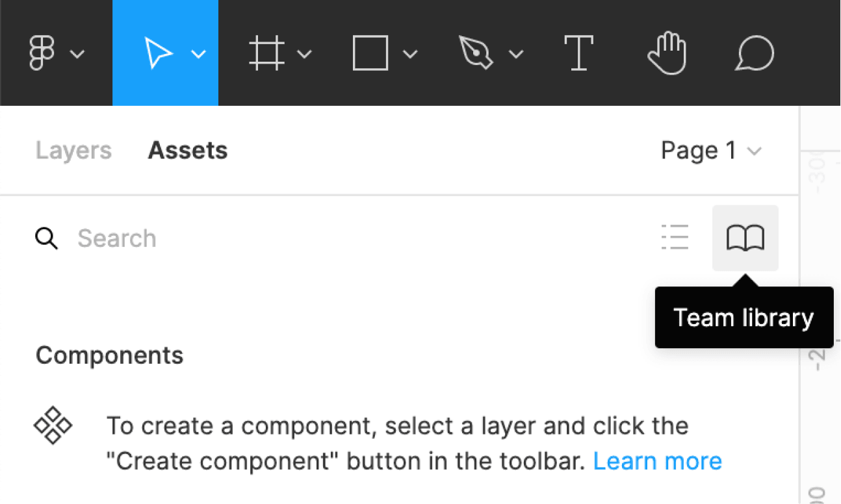This screenshot has height=504, width=841.
Task: Open the Figma main menu logo
Action: click(x=42, y=53)
